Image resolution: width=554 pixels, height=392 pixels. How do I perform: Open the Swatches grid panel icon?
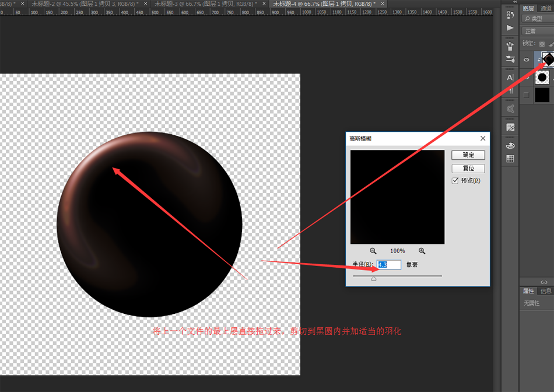[510, 159]
